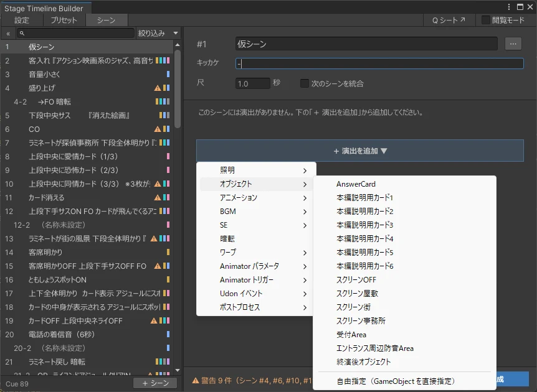Click the scene list scroll down arrow

click(x=178, y=370)
